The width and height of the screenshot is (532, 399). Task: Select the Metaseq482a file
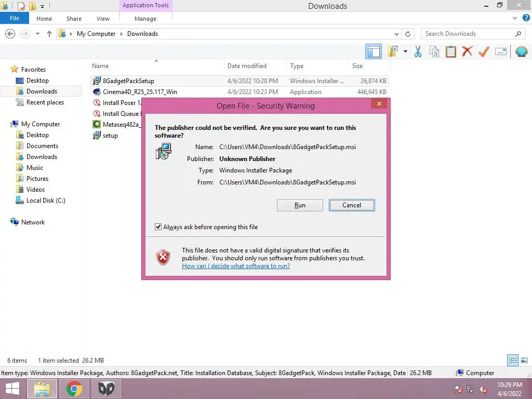(x=117, y=125)
